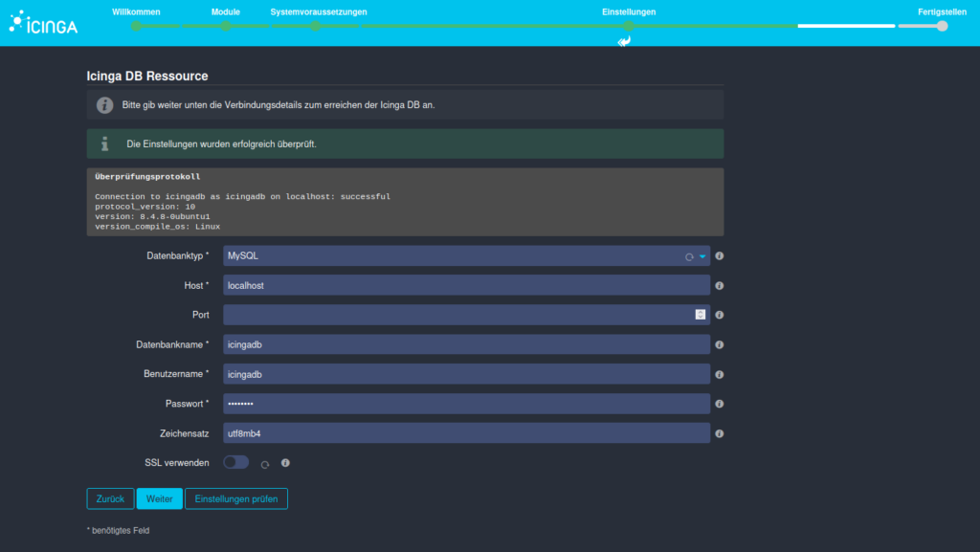Click success message 'Die Einstellungen wurden erfolgreich überprüft.'
This screenshot has height=552, width=980.
[221, 144]
